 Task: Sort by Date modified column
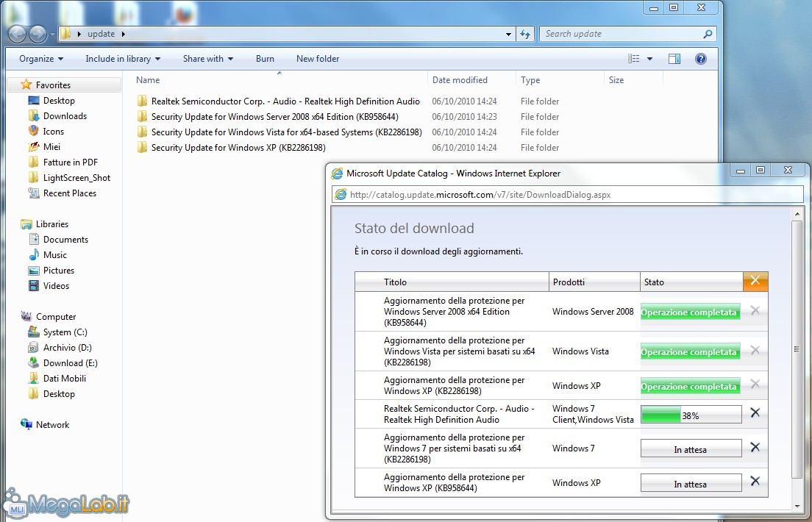pos(471,79)
